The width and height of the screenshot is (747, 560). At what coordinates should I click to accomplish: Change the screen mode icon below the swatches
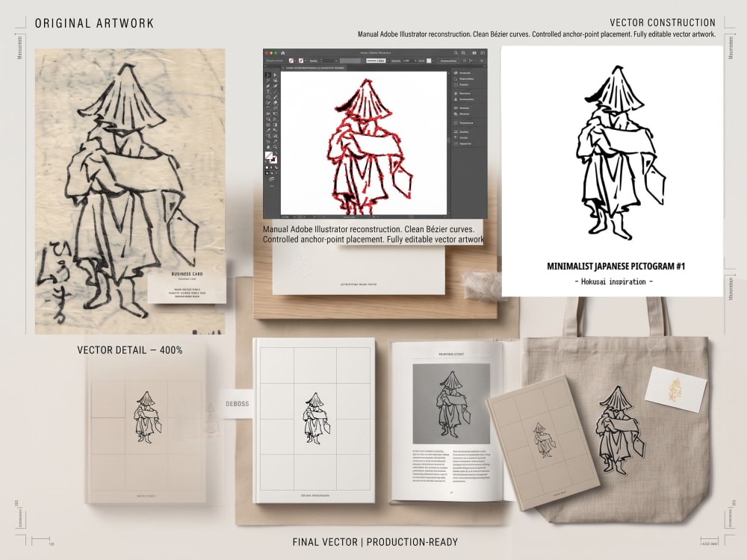272,179
